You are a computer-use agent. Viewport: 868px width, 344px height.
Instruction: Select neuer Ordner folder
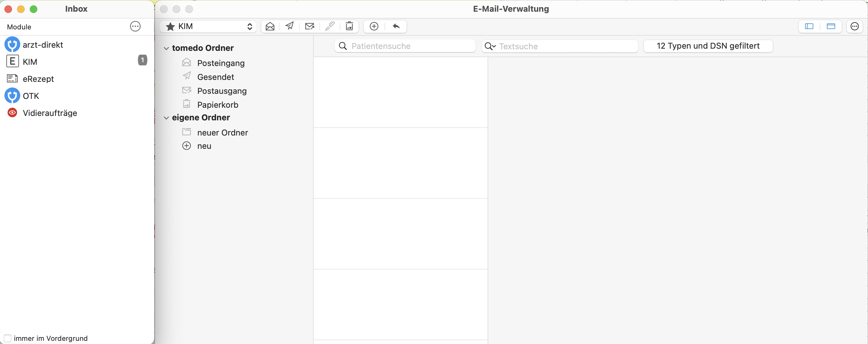click(222, 133)
